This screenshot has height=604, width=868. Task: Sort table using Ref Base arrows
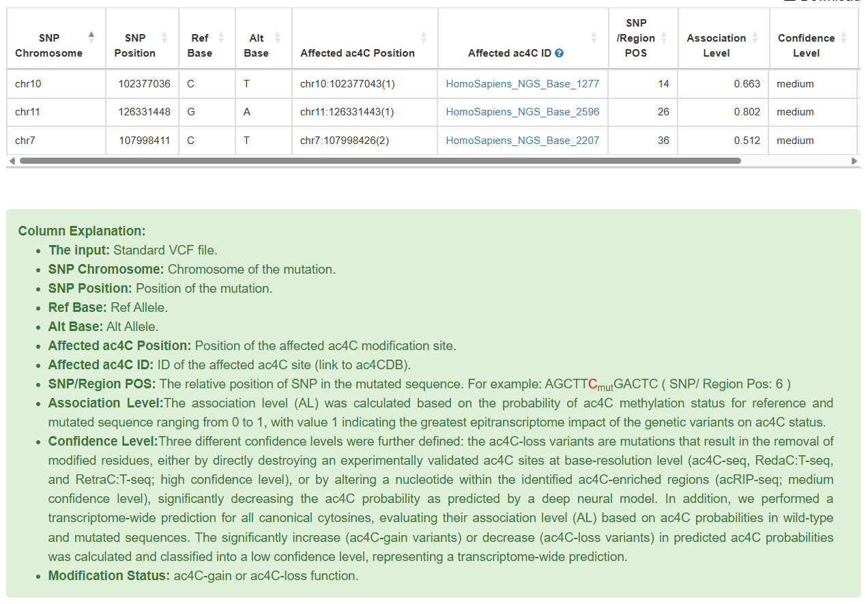coord(220,38)
